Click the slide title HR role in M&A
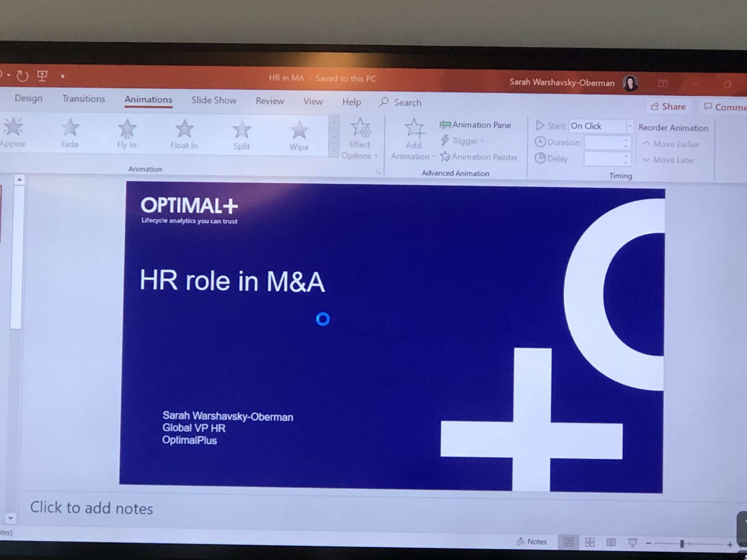 tap(232, 281)
